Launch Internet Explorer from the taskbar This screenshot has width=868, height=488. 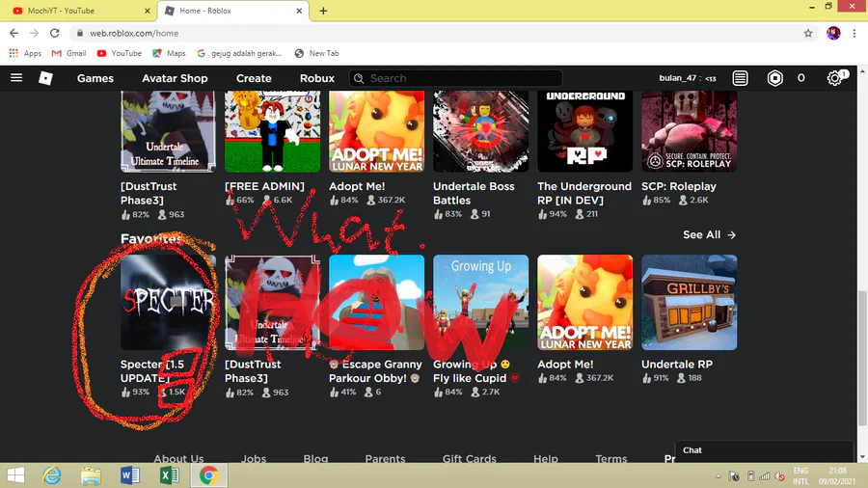[52, 475]
